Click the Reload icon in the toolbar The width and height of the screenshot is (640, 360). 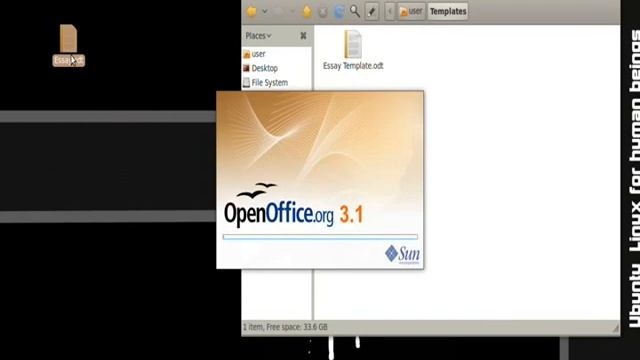tap(339, 11)
